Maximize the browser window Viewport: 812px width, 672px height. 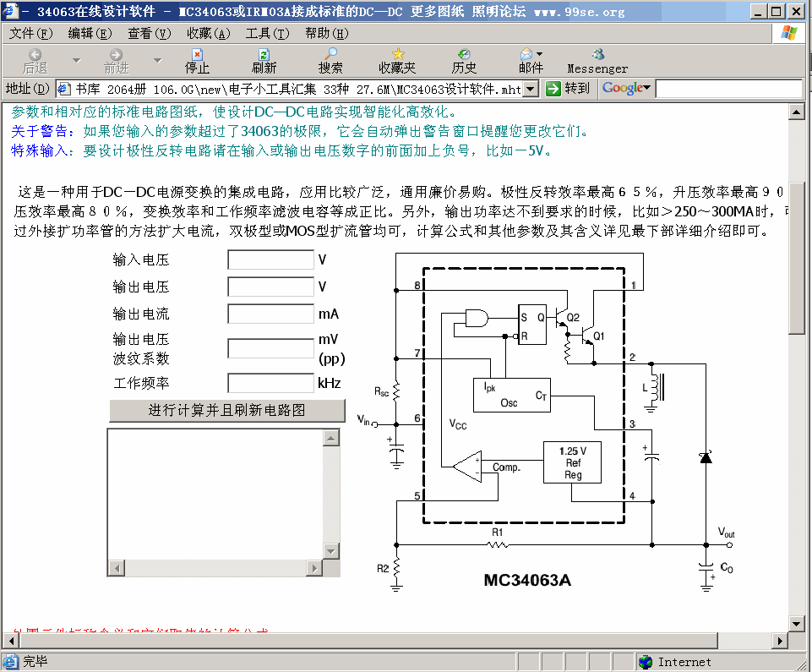[x=777, y=11]
